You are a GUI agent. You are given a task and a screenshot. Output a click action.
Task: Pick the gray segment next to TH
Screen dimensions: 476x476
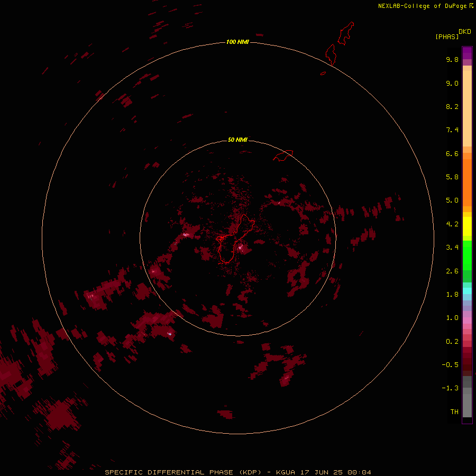(467, 406)
